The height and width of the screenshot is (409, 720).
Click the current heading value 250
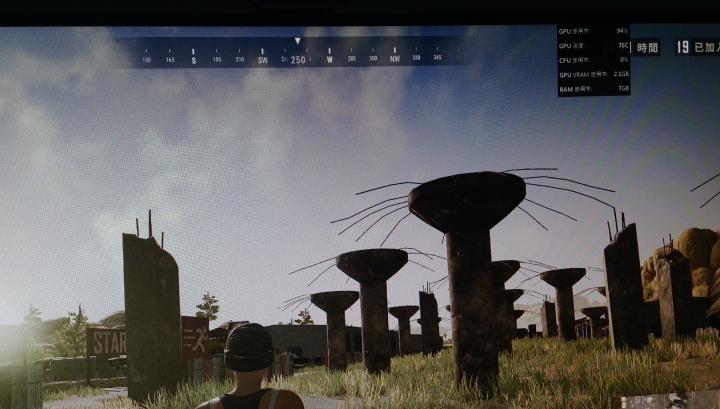298,60
